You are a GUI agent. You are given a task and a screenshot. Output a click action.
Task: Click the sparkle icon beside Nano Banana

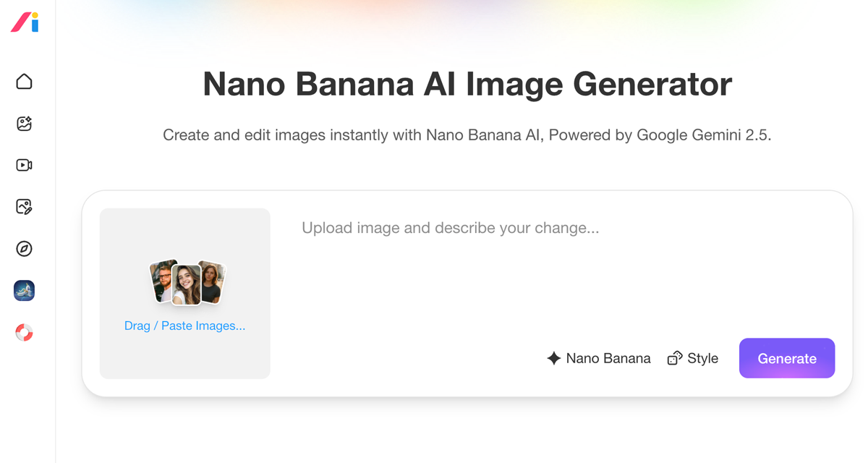(554, 358)
